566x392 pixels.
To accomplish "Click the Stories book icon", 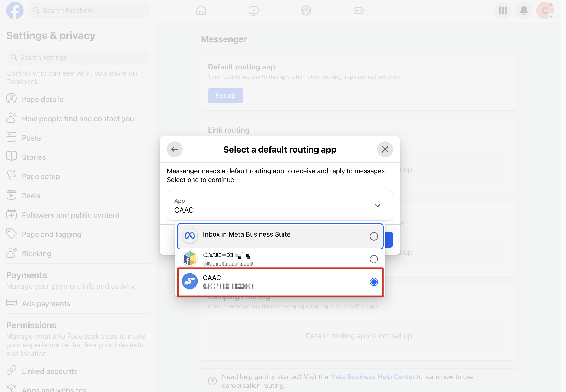I will tap(11, 157).
